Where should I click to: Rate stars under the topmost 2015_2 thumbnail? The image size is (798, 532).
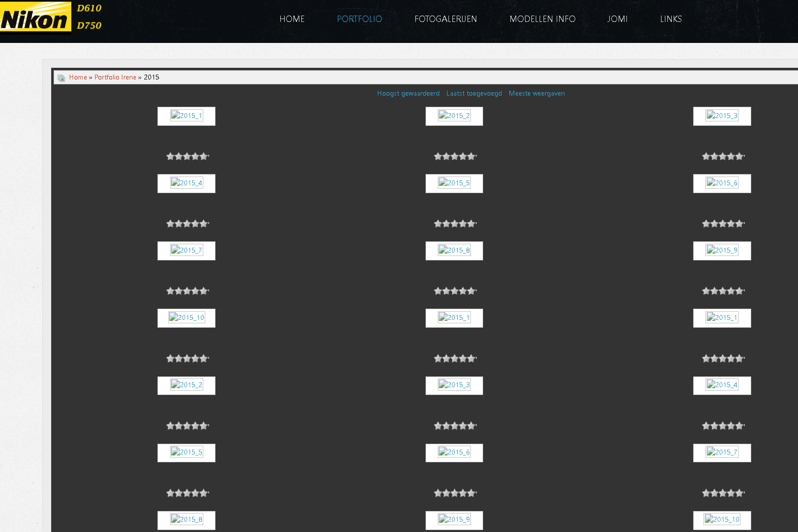(455, 157)
